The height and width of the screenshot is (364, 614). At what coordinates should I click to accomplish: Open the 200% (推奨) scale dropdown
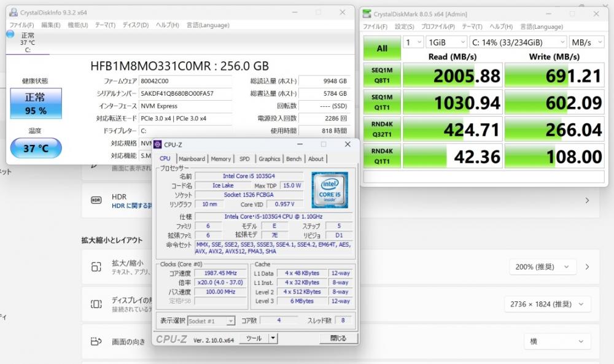542,267
